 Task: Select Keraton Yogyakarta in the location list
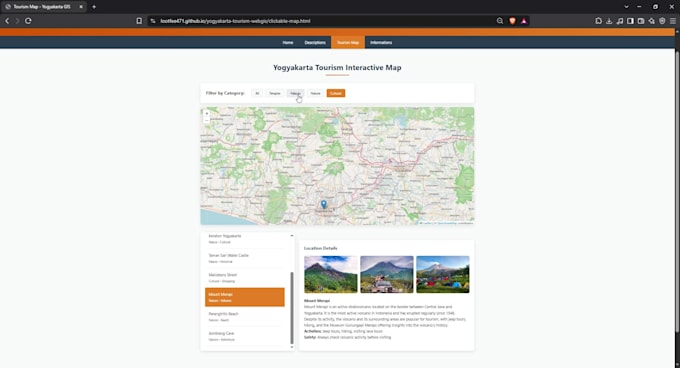coord(245,239)
